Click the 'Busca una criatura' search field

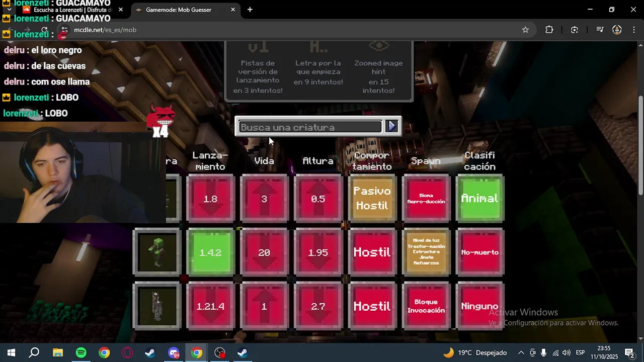[310, 127]
